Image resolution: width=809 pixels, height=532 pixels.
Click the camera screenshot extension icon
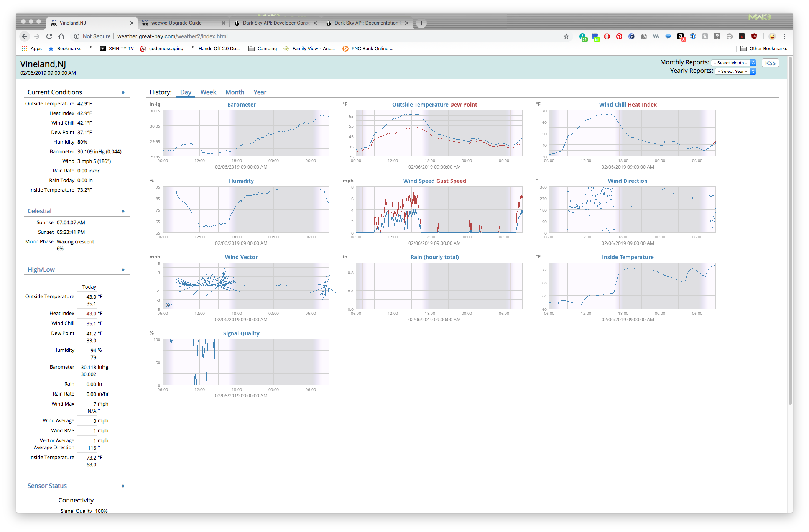point(644,36)
